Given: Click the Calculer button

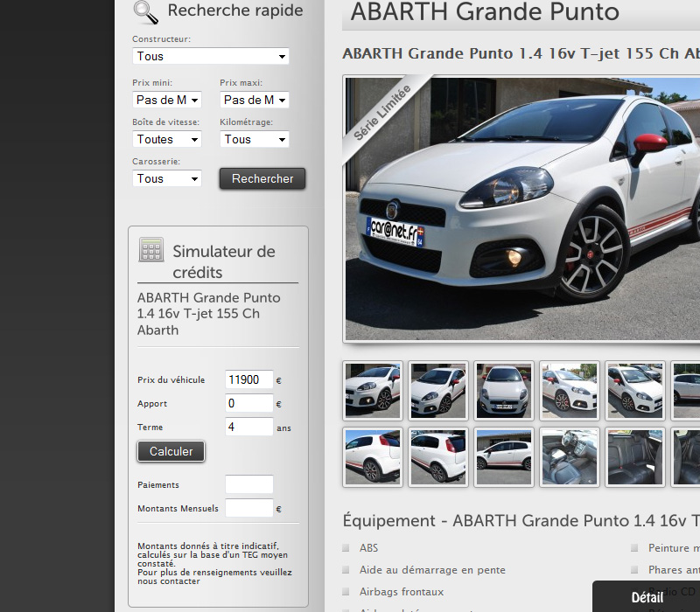Looking at the screenshot, I should [171, 451].
